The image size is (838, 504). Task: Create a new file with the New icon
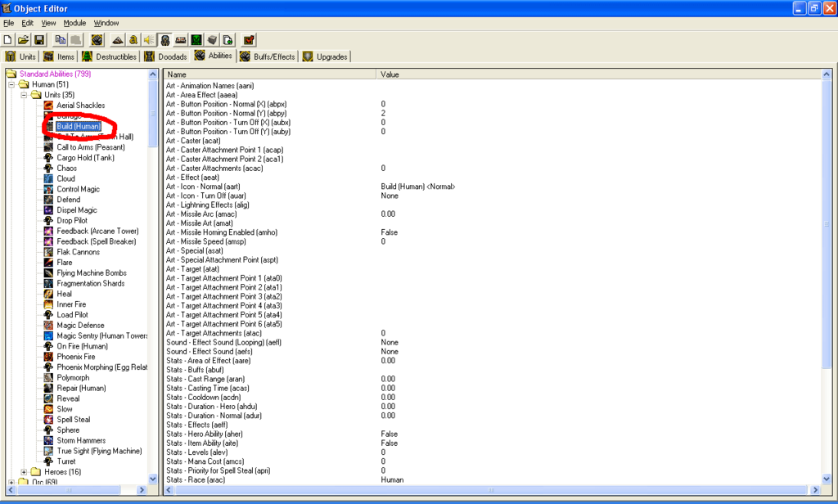[8, 40]
